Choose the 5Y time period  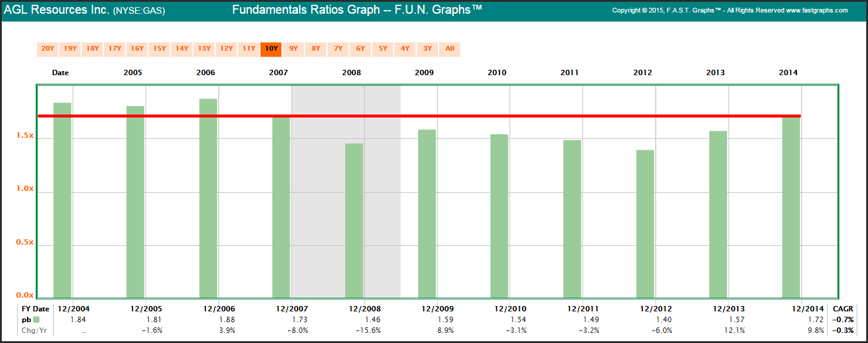point(383,49)
